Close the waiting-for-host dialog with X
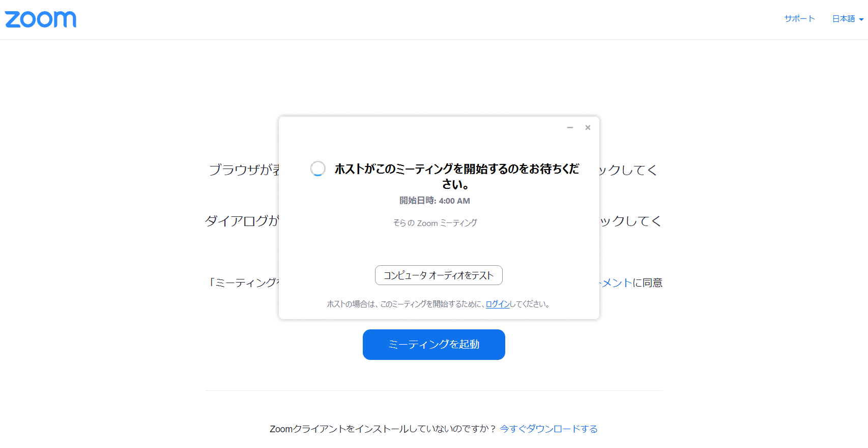Screen dimensions: 868x448 (x=588, y=128)
